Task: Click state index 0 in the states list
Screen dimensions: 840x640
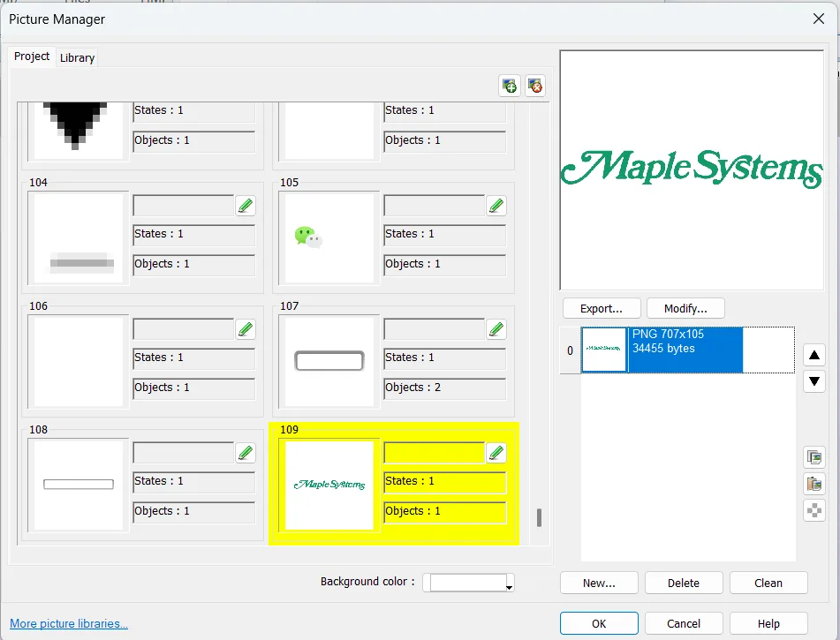Action: coord(570,350)
